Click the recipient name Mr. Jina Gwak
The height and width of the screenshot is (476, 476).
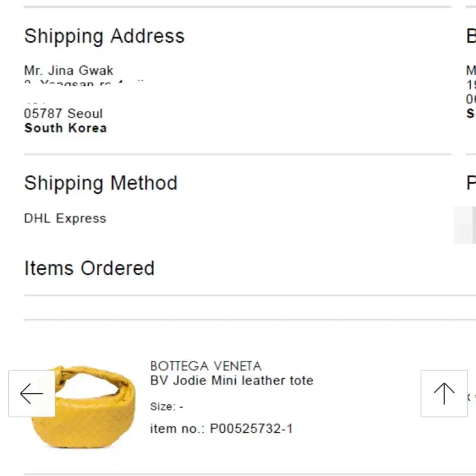point(69,71)
